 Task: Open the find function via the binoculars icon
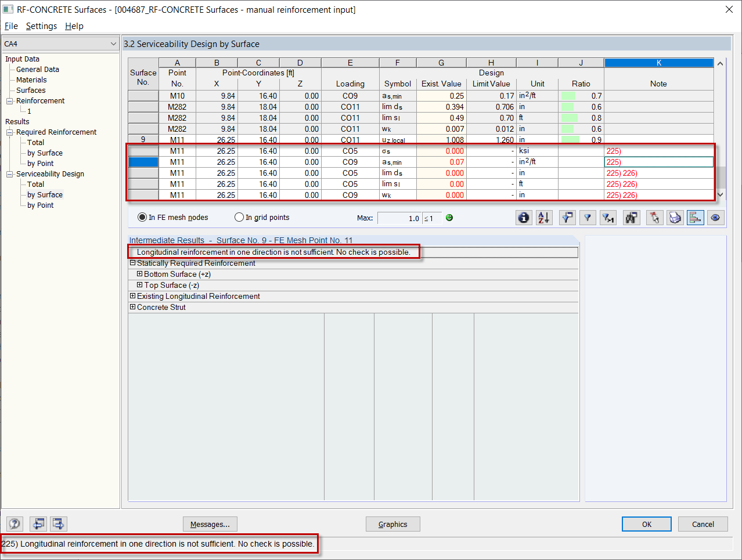pos(631,218)
